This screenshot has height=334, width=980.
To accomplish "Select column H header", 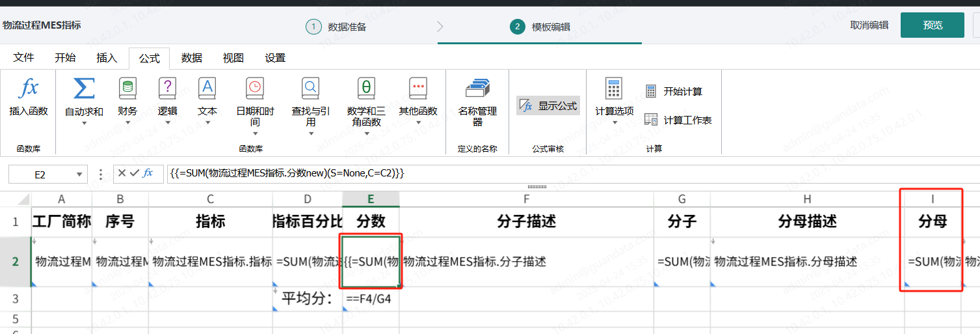I will (807, 199).
